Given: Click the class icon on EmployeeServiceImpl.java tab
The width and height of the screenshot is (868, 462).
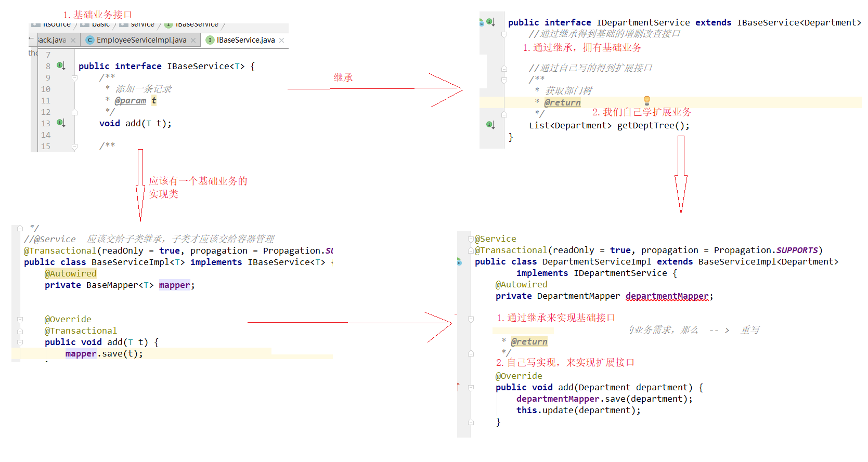Looking at the screenshot, I should click(89, 40).
